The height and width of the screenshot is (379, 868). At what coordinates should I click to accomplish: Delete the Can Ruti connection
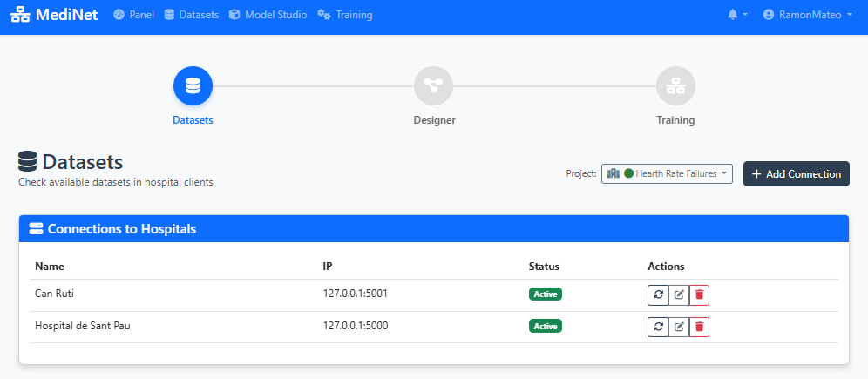point(699,294)
